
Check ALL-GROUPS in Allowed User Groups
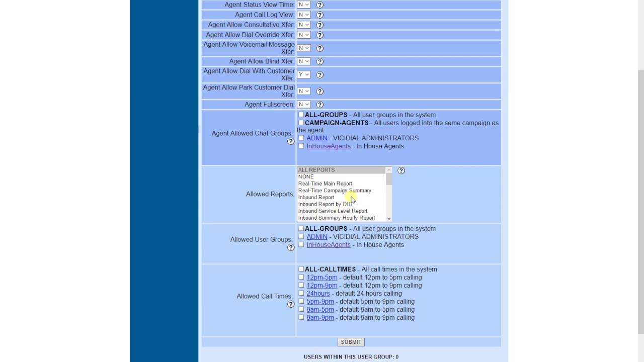[x=301, y=228]
